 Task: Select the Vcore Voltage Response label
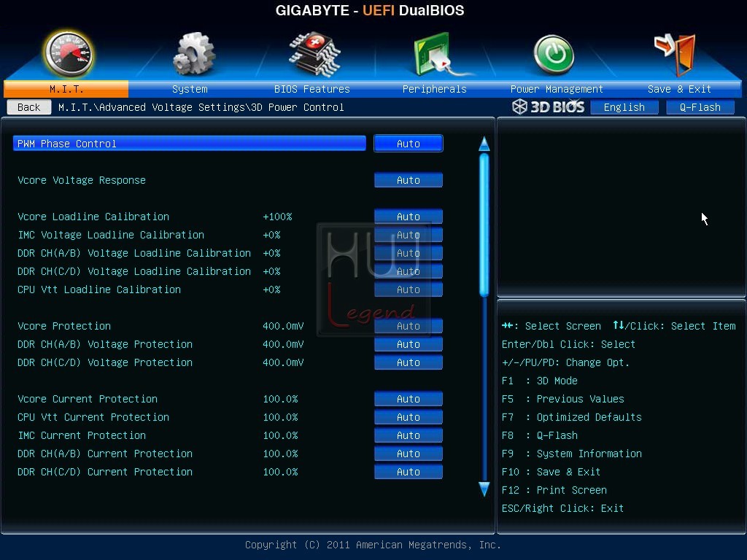(x=82, y=180)
